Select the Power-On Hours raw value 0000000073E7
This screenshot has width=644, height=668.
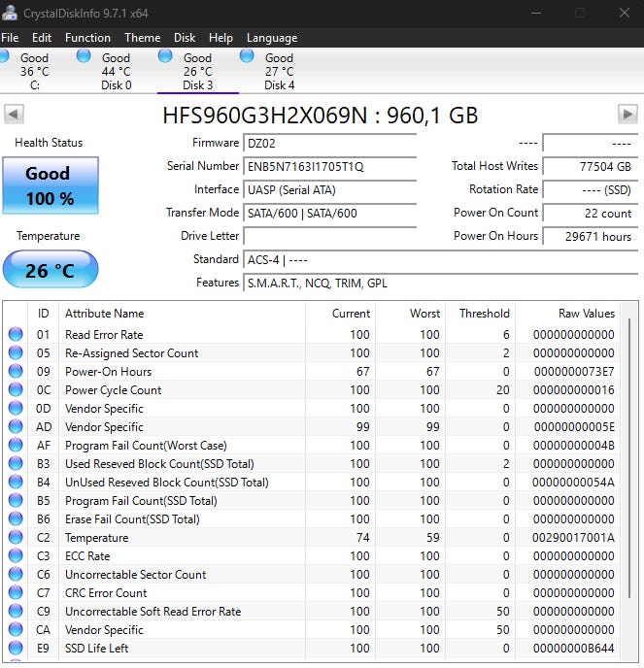click(x=574, y=372)
